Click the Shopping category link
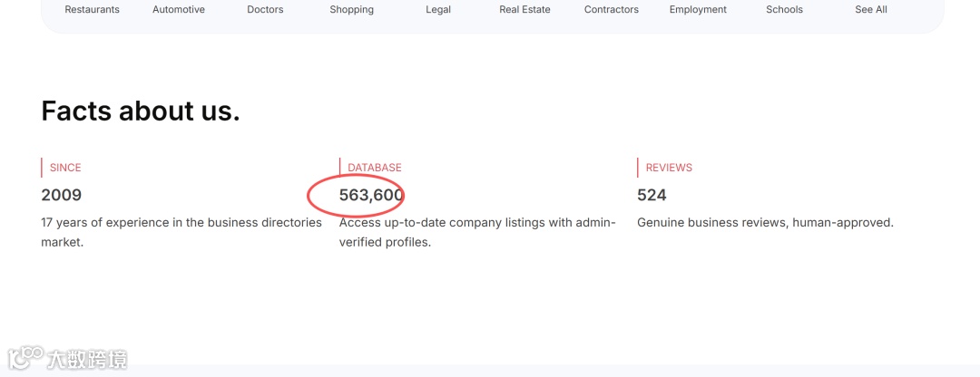This screenshot has height=377, width=980. click(x=351, y=10)
